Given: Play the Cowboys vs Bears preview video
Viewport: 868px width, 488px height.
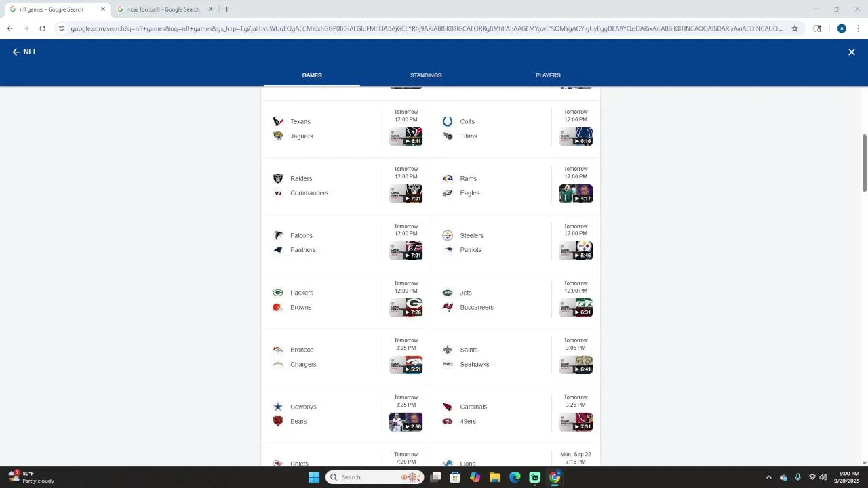Looking at the screenshot, I should [x=406, y=422].
